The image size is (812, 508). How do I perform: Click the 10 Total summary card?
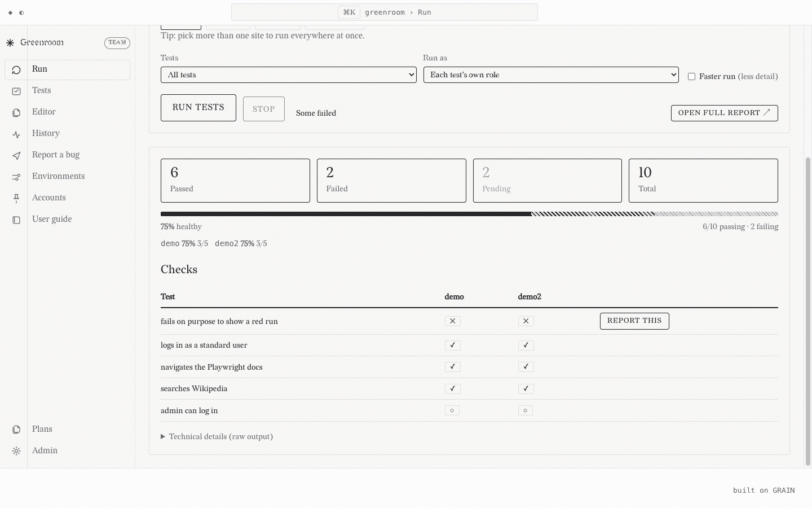coord(703,181)
